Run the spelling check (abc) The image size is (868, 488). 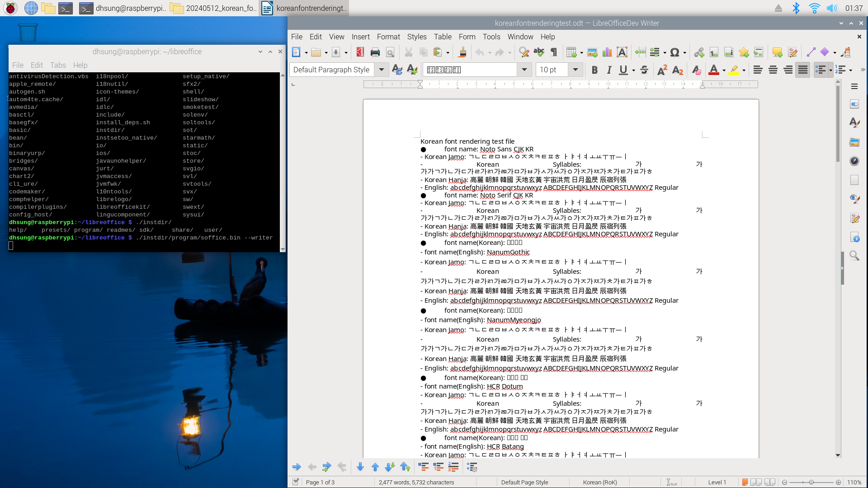(539, 52)
